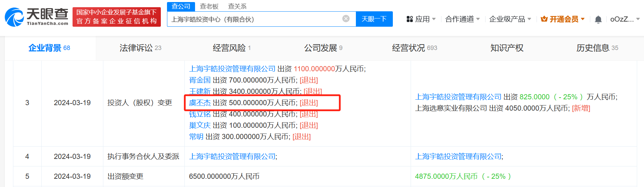Open the 王建新 investor link
The image size is (644, 187).
[x=200, y=91]
